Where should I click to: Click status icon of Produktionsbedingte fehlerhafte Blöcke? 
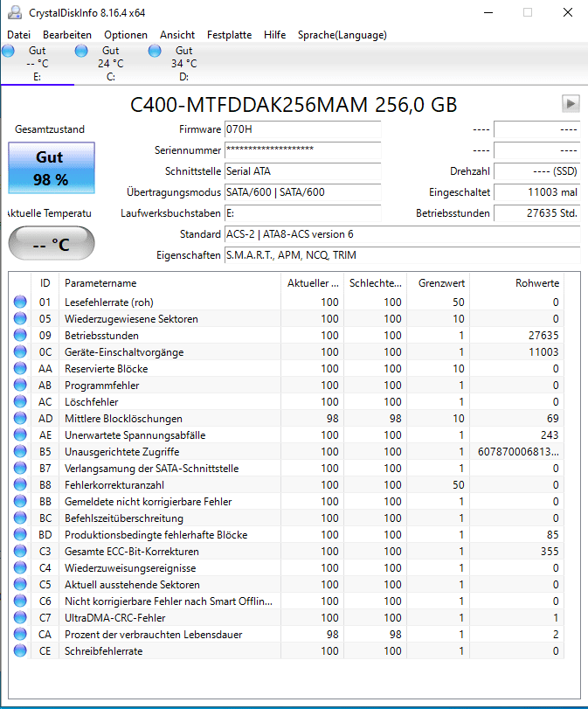(20, 534)
